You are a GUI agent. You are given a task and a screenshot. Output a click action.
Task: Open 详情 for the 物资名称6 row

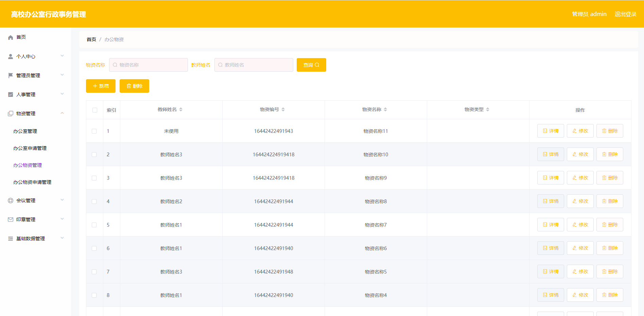551,248
